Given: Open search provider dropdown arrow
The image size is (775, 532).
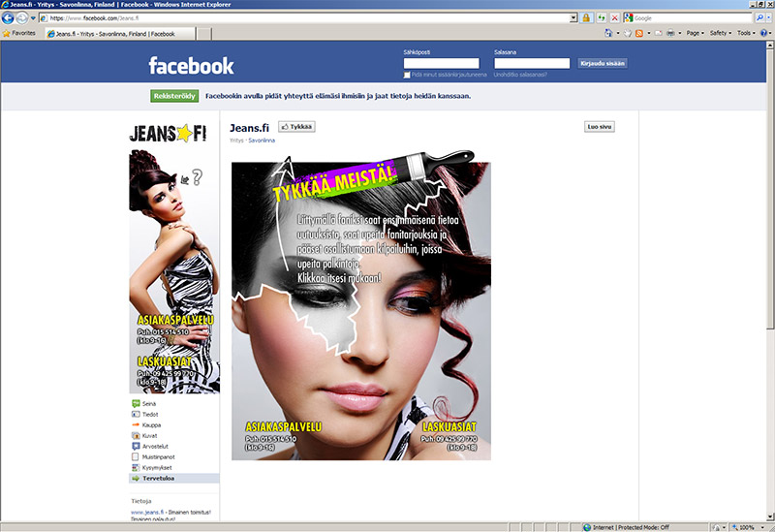Looking at the screenshot, I should pyautogui.click(x=769, y=18).
